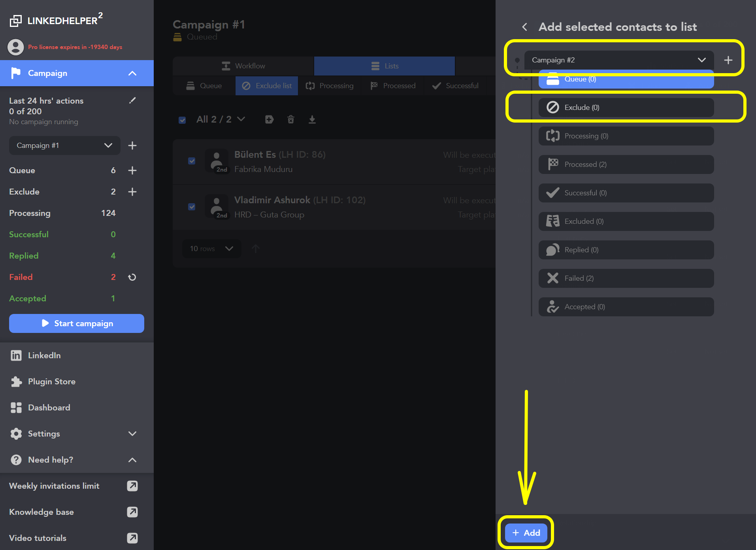
Task: Toggle the select-all checkbox beside All 2 / 2
Action: (x=182, y=120)
